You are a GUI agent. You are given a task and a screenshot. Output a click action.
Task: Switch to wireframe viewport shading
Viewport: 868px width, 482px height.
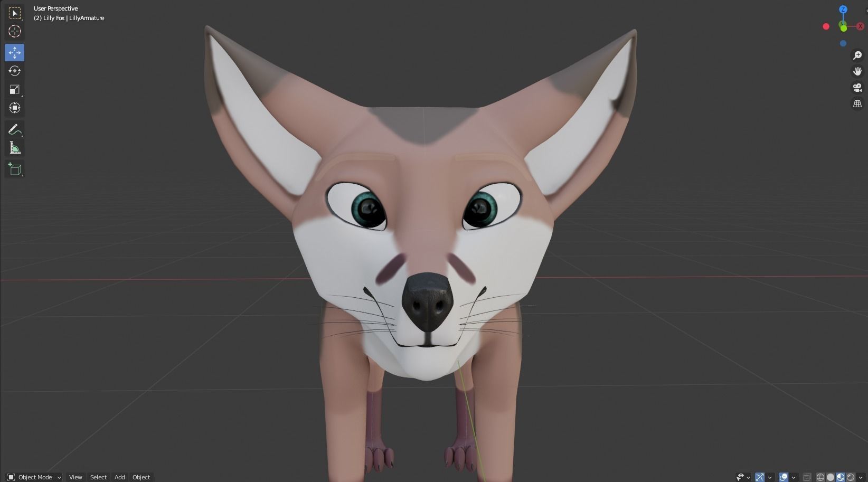coord(820,477)
